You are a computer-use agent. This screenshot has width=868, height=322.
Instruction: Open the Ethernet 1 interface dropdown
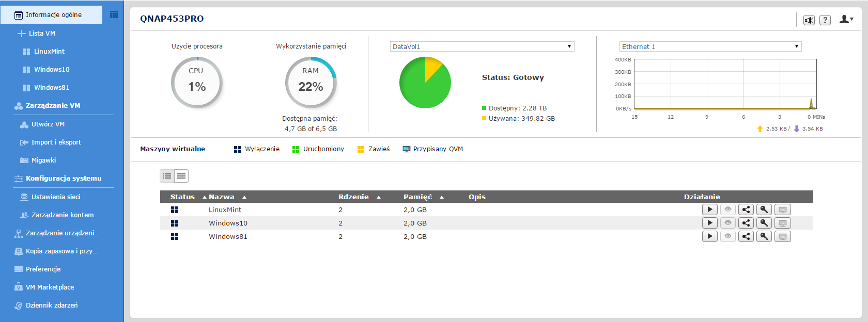click(x=710, y=46)
